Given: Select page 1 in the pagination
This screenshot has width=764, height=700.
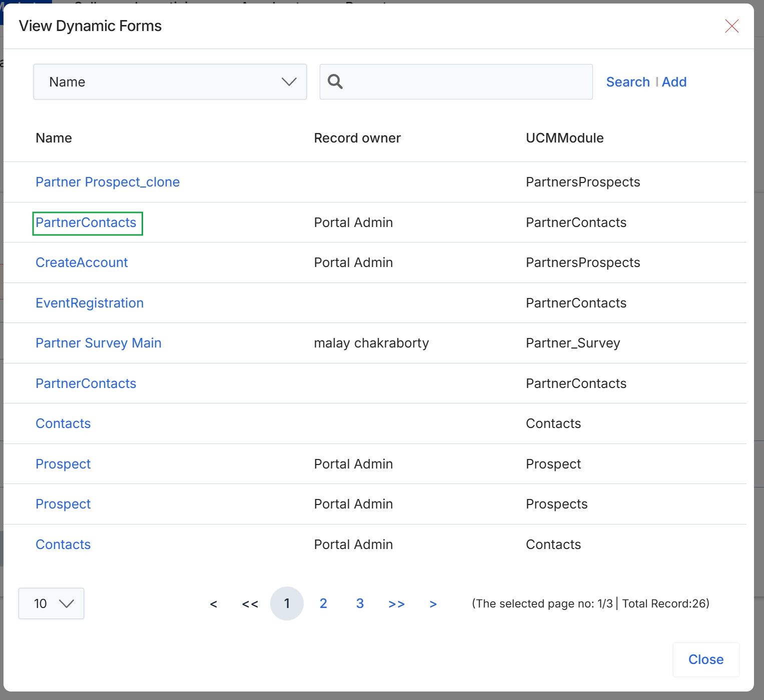Looking at the screenshot, I should click(287, 603).
